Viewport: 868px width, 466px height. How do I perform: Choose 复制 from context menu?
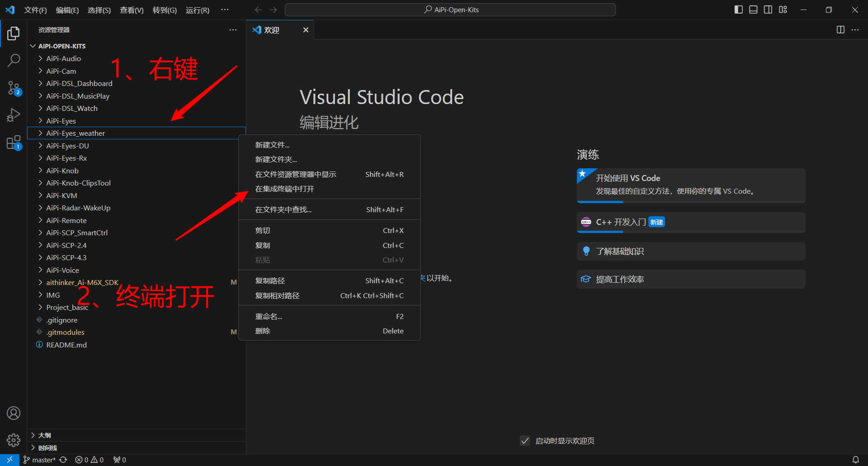[330, 245]
